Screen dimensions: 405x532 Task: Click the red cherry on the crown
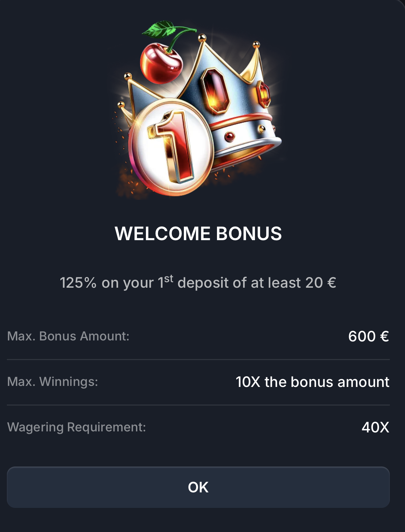coord(161,65)
